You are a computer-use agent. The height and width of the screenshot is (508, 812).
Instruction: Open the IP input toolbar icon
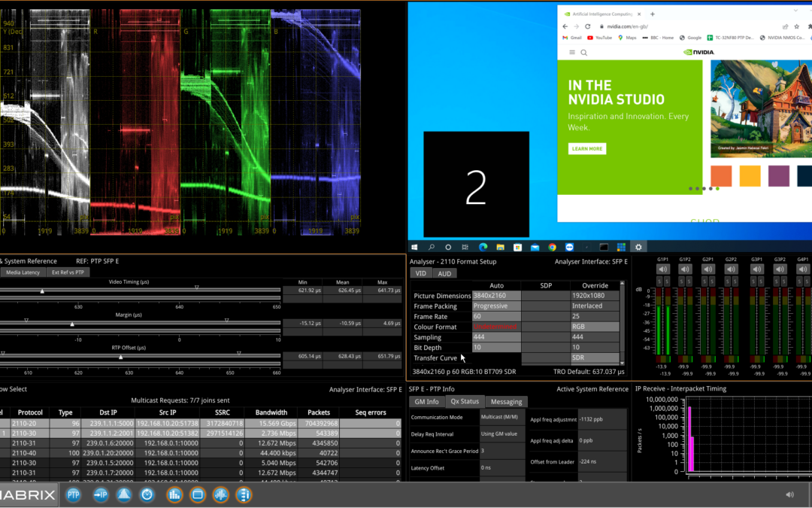coord(100,494)
